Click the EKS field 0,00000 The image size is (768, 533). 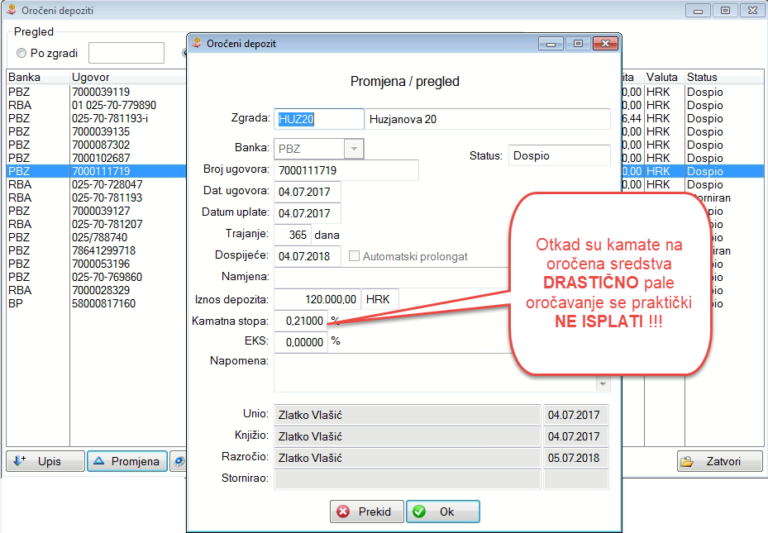(x=301, y=342)
